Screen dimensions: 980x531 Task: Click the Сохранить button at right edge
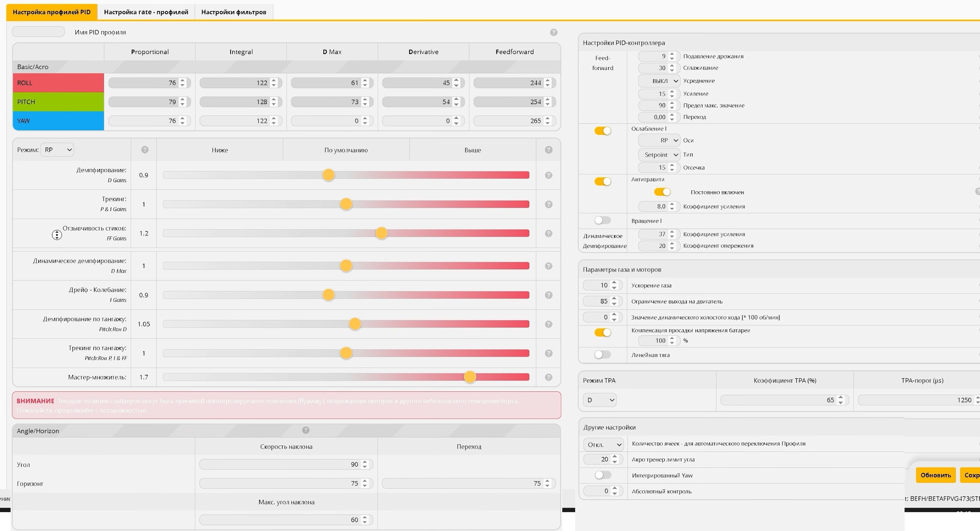click(x=971, y=475)
